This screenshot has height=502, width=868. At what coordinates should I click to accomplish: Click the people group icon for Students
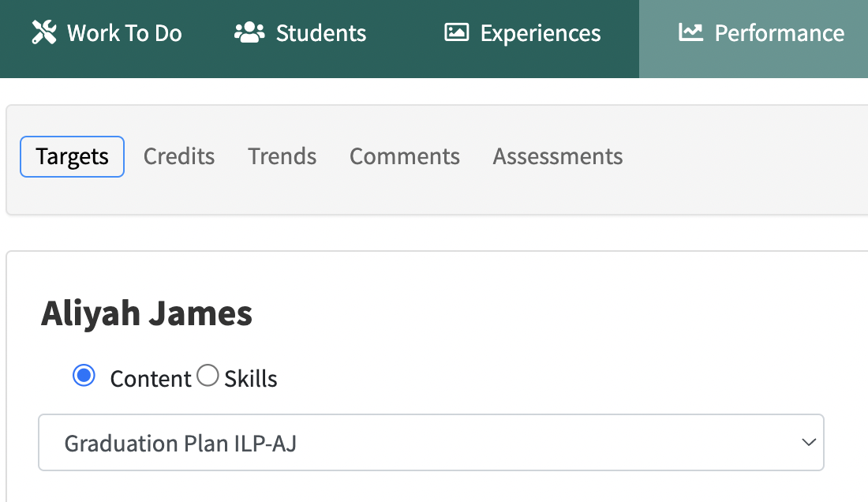click(249, 32)
